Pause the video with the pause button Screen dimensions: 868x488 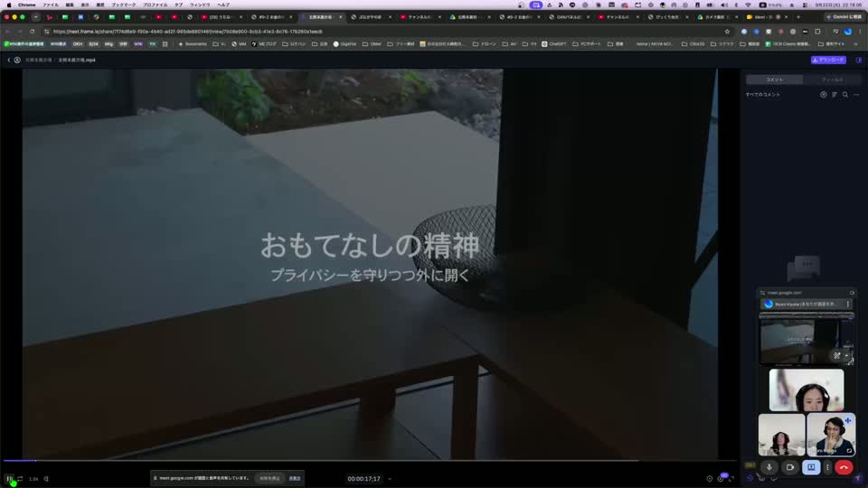(9, 479)
